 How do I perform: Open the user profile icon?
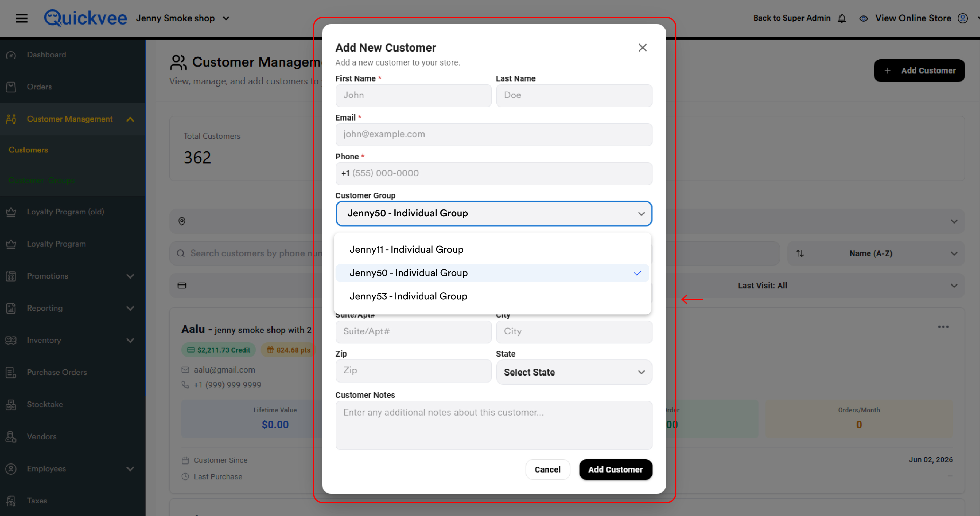[962, 18]
